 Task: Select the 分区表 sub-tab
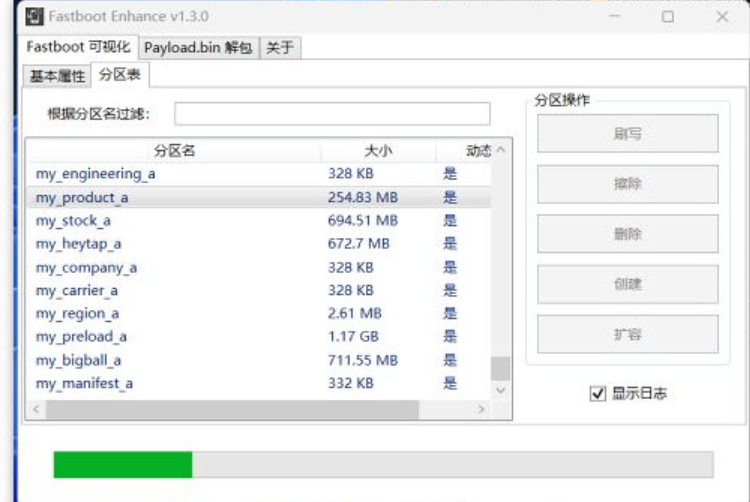coord(120,75)
